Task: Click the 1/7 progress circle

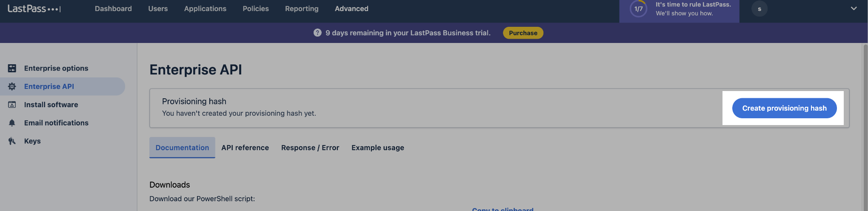Action: coord(638,9)
